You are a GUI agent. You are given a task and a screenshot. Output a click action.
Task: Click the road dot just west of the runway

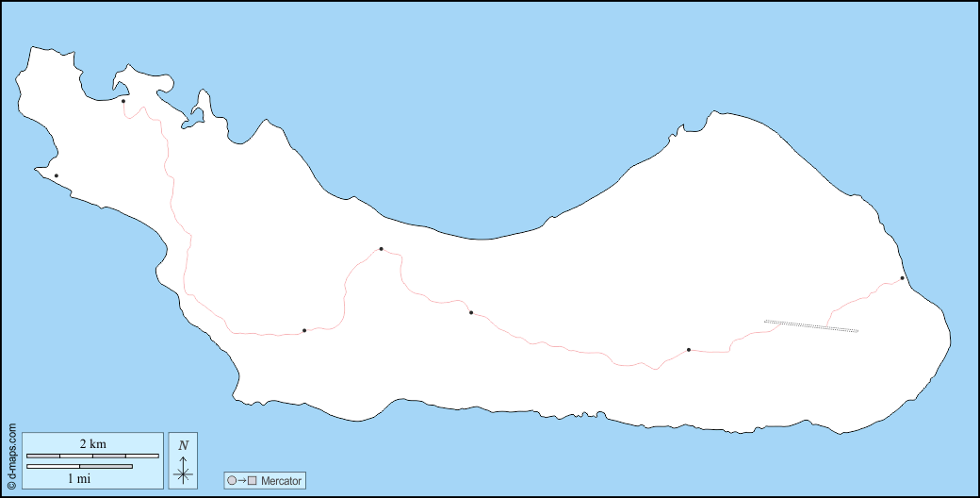tap(689, 350)
